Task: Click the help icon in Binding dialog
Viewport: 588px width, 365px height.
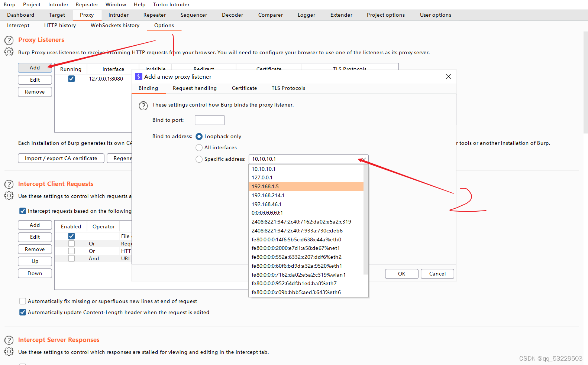Action: pyautogui.click(x=143, y=106)
